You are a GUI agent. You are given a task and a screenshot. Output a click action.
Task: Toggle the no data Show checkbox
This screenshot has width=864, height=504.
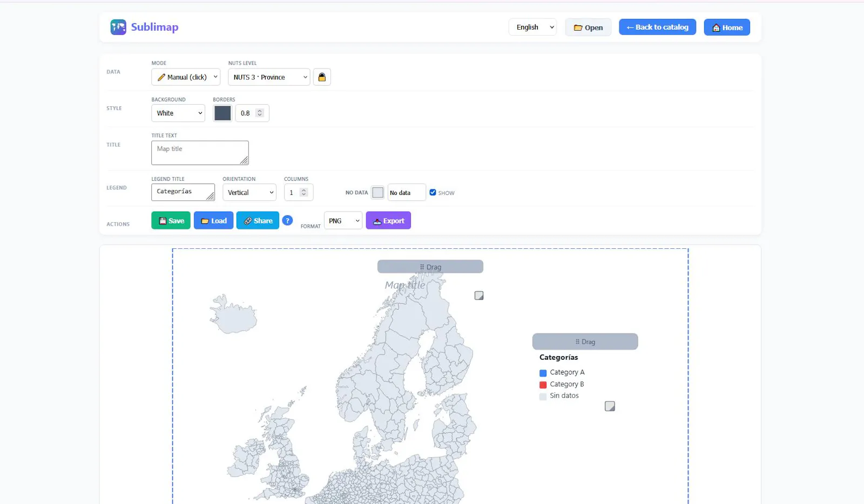(433, 192)
